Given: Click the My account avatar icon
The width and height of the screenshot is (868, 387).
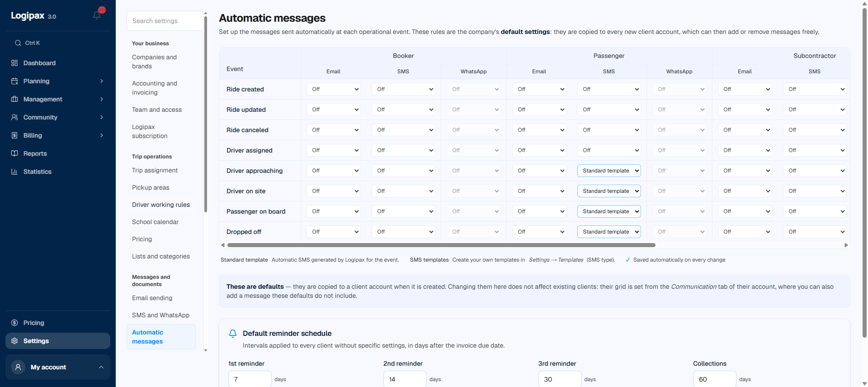Looking at the screenshot, I should pos(18,367).
